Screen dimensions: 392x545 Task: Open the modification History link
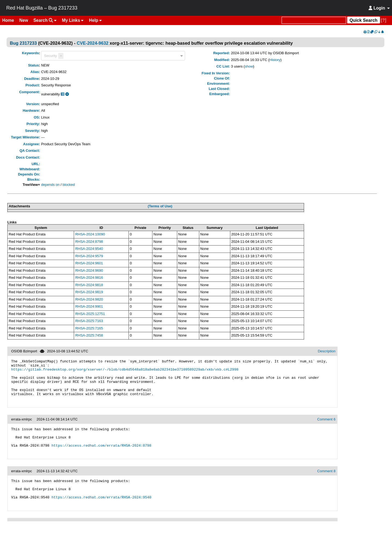pos(275,60)
